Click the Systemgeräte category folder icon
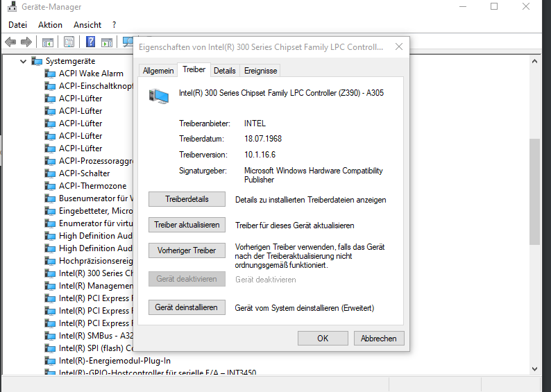 [x=37, y=61]
